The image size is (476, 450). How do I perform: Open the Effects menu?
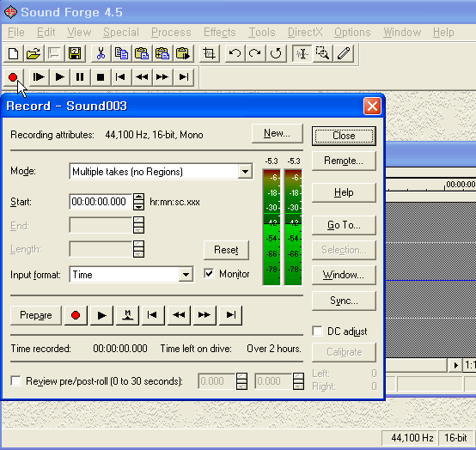(219, 32)
